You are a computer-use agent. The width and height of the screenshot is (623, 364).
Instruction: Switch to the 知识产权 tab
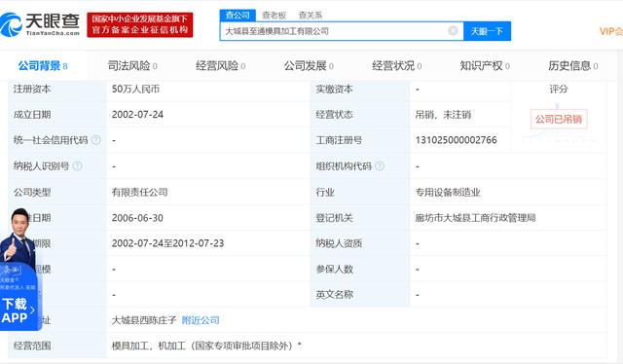click(x=485, y=65)
